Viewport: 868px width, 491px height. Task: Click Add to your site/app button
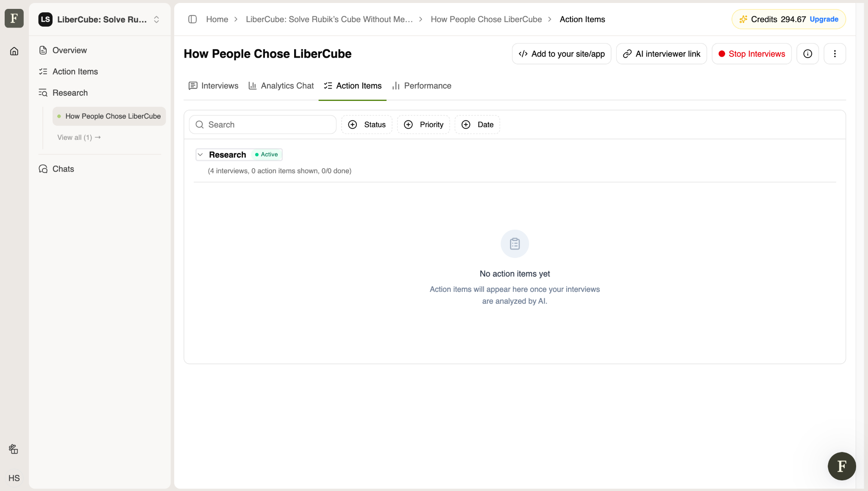tap(561, 54)
